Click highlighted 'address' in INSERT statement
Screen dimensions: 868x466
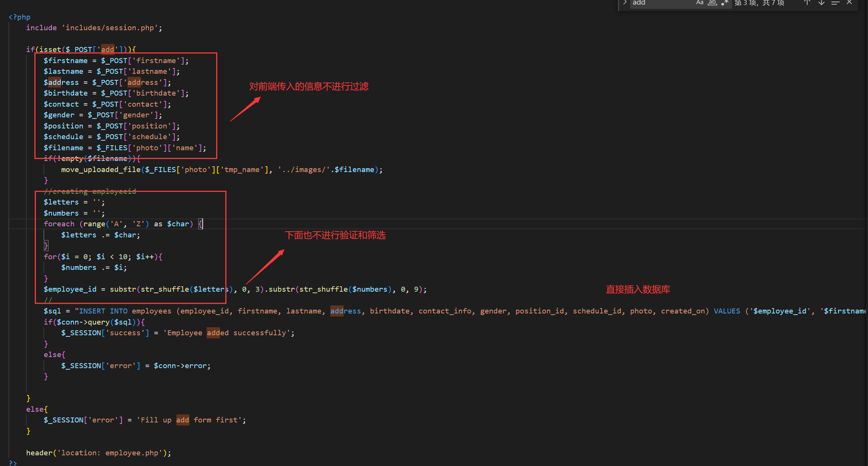click(x=345, y=311)
